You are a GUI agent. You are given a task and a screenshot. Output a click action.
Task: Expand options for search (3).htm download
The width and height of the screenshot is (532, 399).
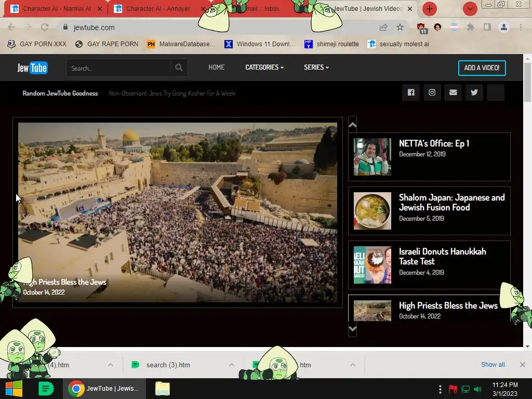pyautogui.click(x=231, y=365)
